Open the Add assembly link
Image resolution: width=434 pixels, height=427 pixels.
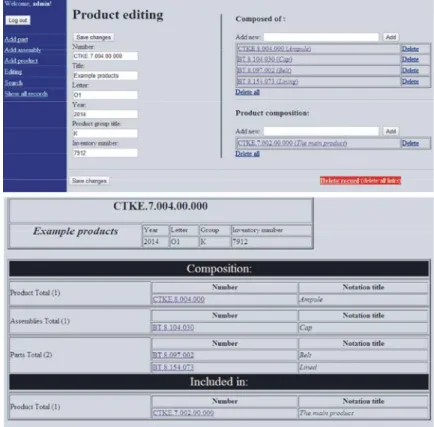[23, 50]
